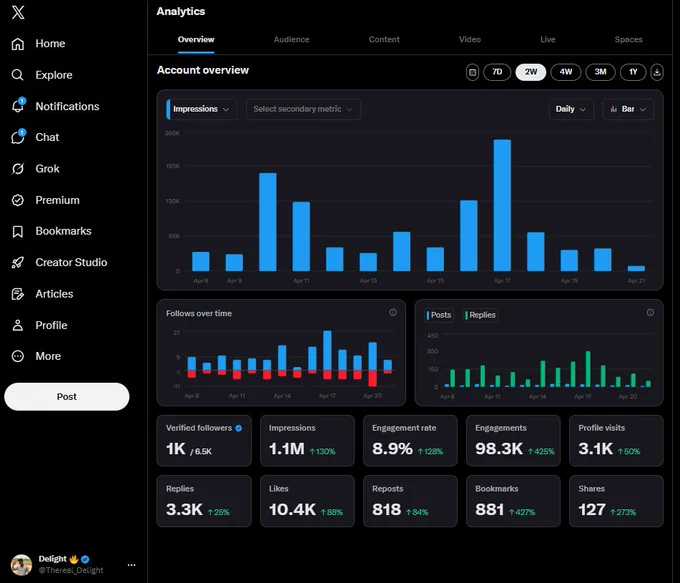
Task: Click the Follows over time title
Action: tap(199, 313)
